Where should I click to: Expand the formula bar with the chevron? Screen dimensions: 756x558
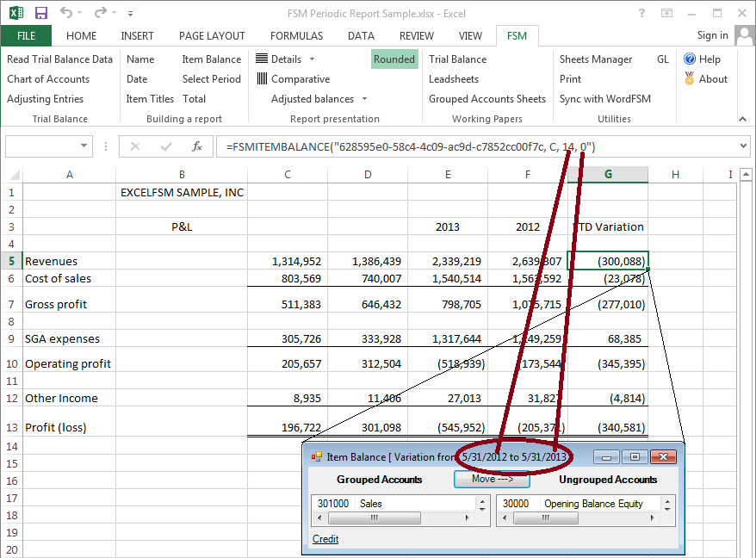coord(744,146)
